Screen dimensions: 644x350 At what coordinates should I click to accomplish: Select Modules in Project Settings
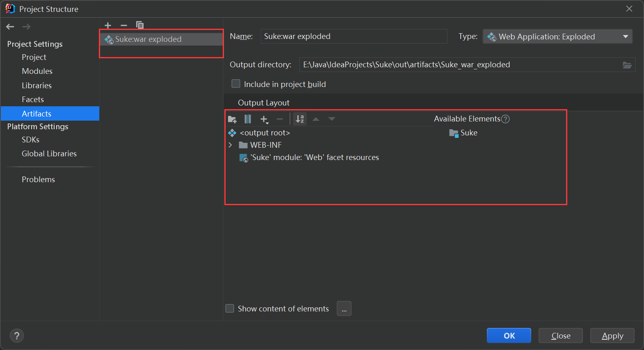pos(37,71)
